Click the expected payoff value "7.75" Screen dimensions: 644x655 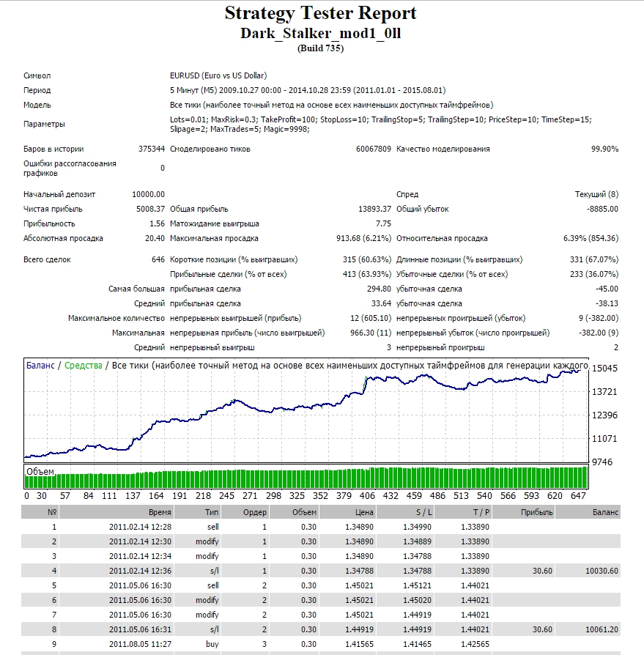[383, 223]
